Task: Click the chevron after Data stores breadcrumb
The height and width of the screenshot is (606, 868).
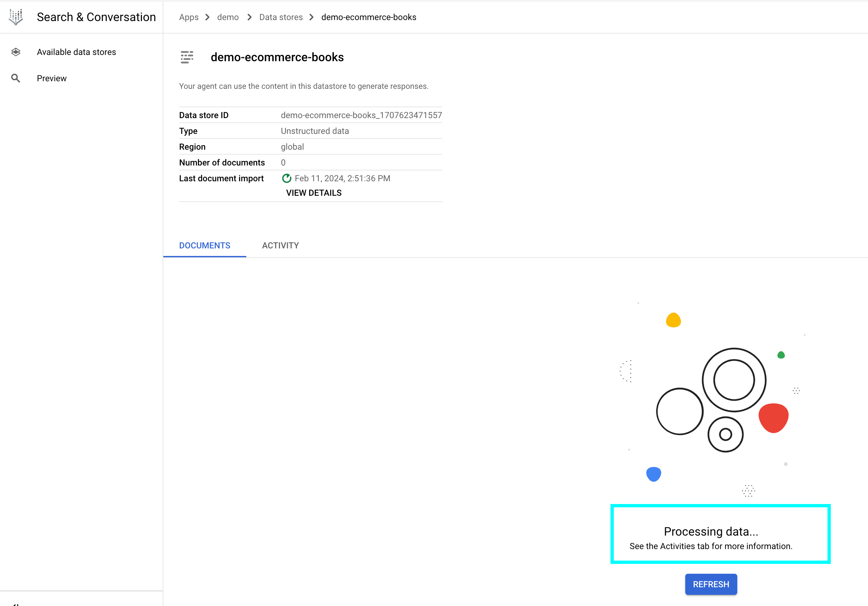Action: (312, 17)
